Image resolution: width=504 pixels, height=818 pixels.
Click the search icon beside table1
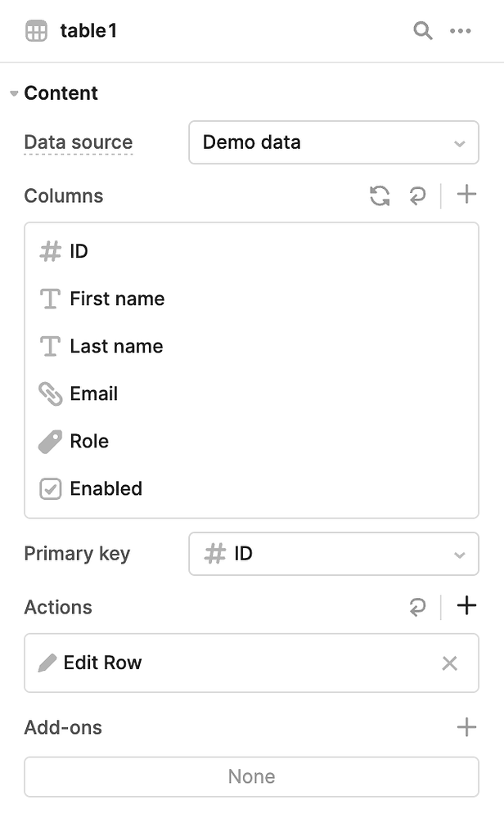[422, 31]
